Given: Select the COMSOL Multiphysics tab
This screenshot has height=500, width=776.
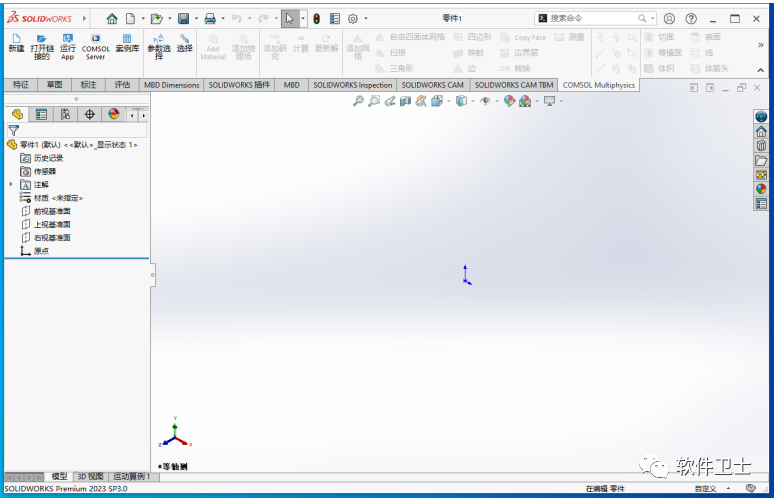Looking at the screenshot, I should (x=598, y=85).
